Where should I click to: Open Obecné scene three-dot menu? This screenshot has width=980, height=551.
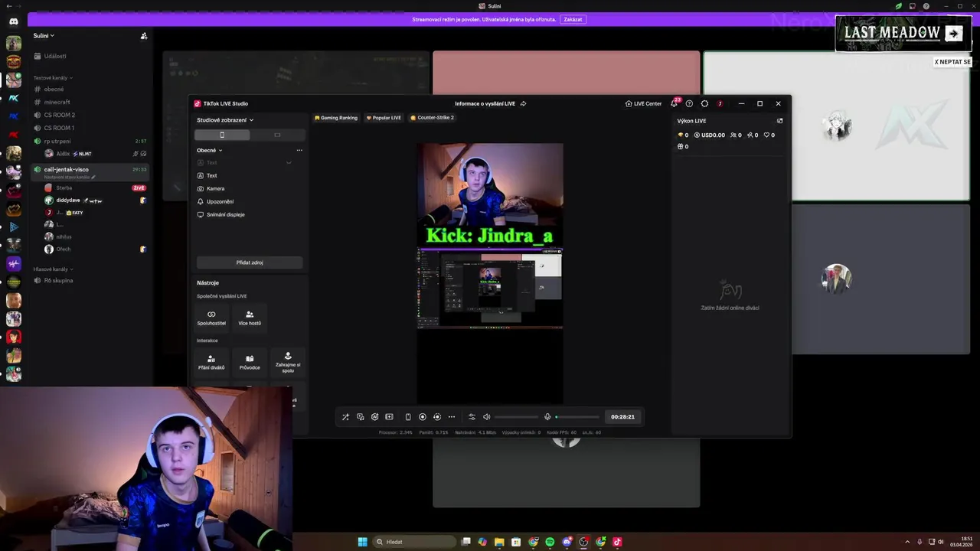tap(299, 150)
